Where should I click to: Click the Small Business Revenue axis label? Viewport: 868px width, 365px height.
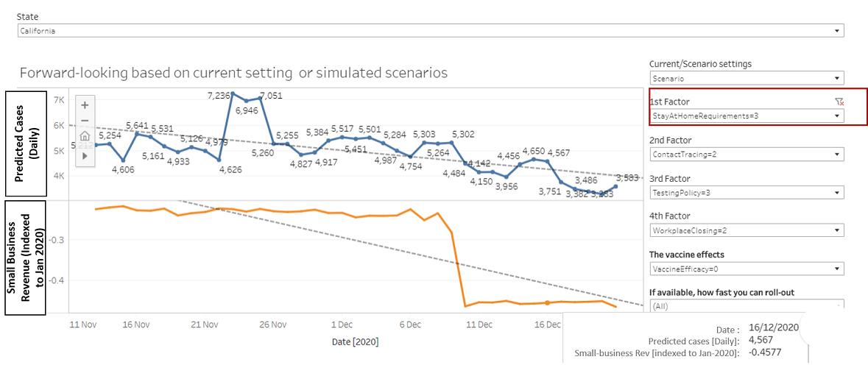point(26,258)
